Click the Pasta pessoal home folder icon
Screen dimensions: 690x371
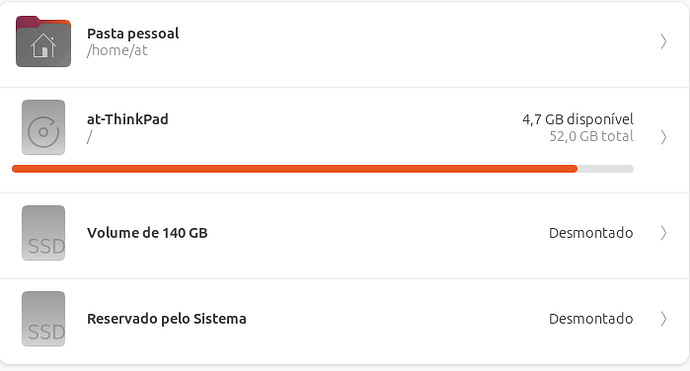pos(43,41)
